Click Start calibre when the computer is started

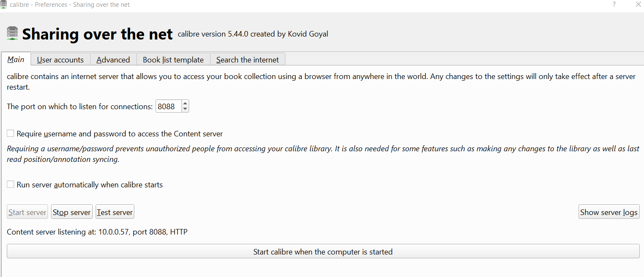tap(323, 252)
